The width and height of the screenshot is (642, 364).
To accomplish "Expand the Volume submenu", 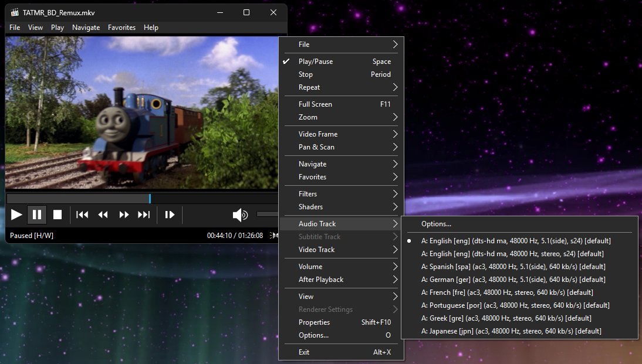I will pos(341,267).
